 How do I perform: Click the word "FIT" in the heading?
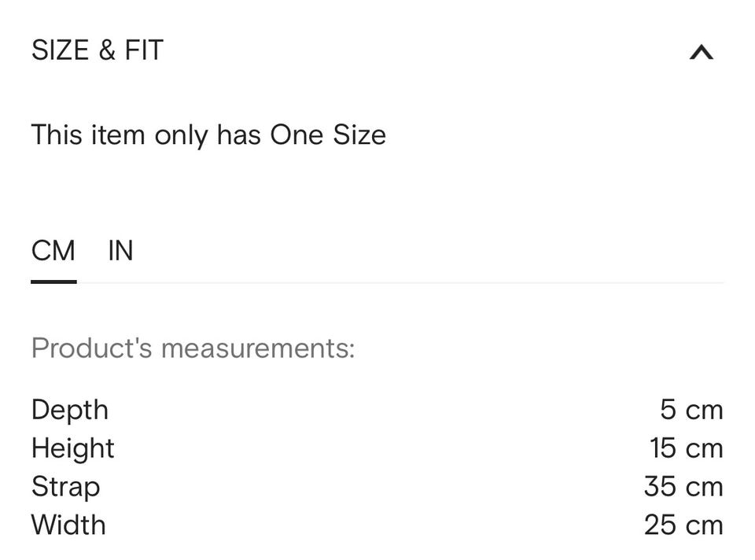coord(143,50)
